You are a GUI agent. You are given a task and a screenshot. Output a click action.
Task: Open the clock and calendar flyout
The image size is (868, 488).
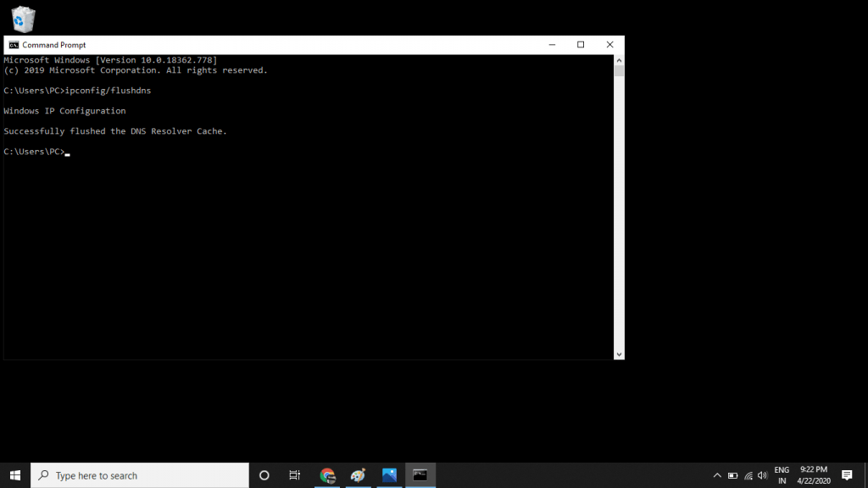point(811,475)
